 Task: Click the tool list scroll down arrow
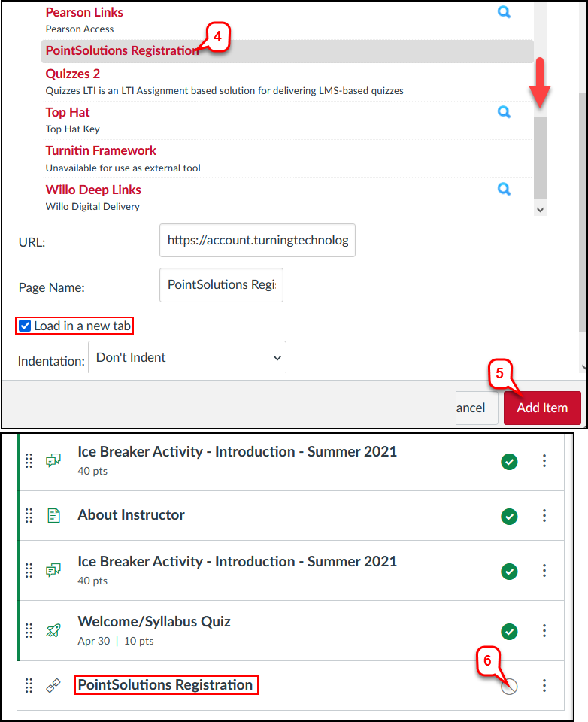(540, 210)
